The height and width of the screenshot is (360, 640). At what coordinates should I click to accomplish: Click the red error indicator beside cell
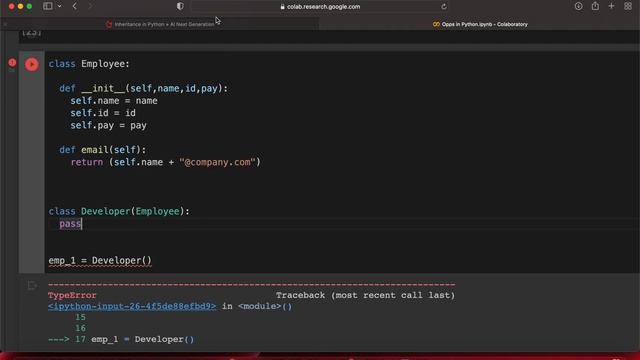point(12,62)
